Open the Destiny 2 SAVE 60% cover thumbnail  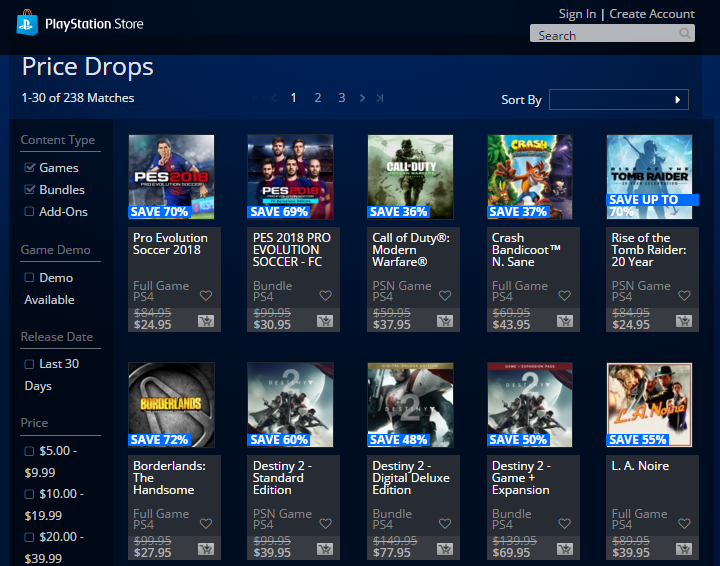(290, 405)
